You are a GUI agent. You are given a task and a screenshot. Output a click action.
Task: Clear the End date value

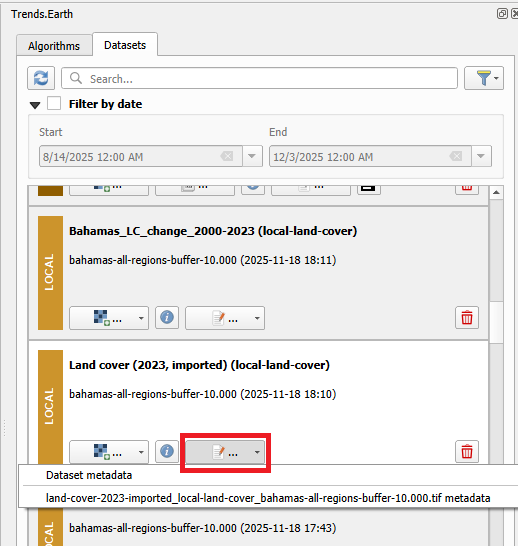pos(456,156)
